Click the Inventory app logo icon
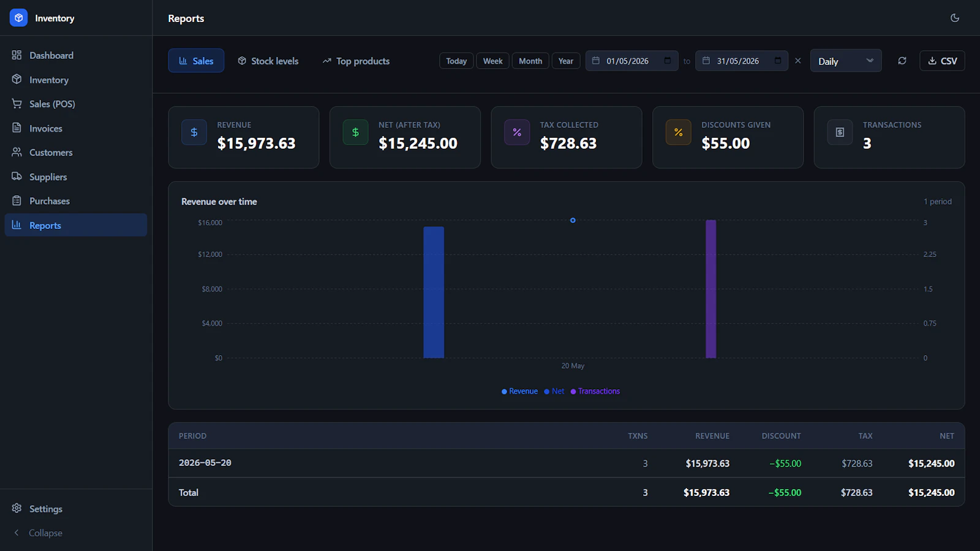The width and height of the screenshot is (980, 551). pos(18,18)
